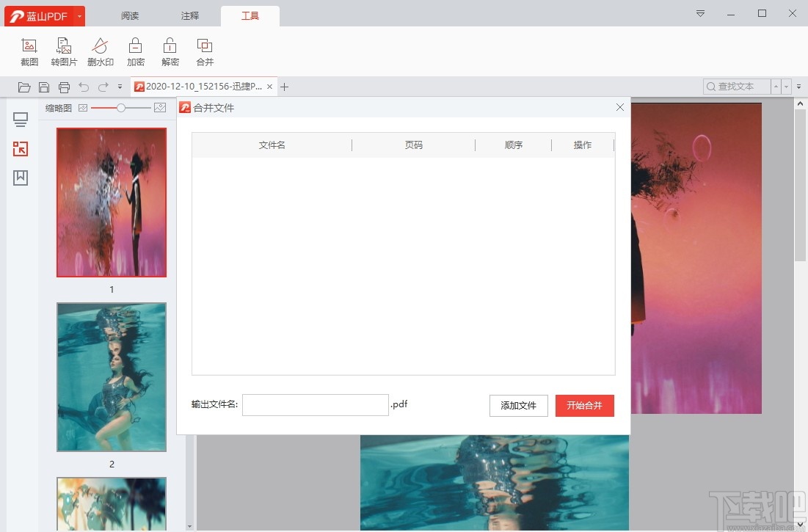Screen dimensions: 808x532
Task: Click the print icon in the toolbar
Action: tap(64, 87)
